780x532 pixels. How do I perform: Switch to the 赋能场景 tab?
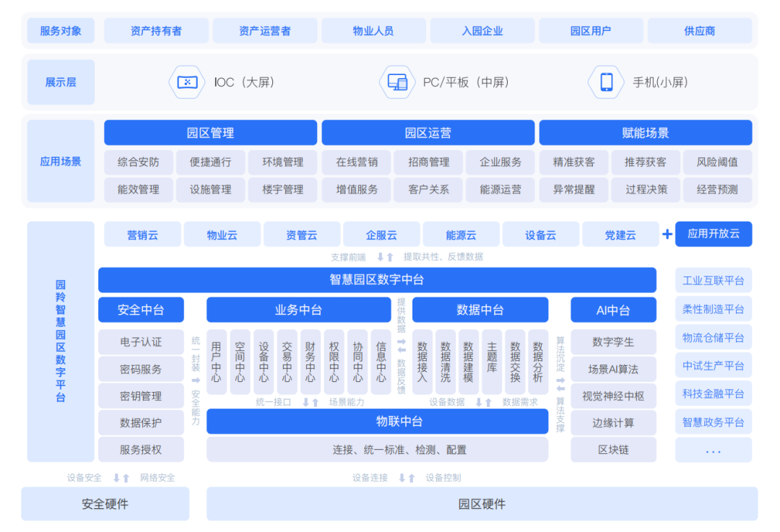[x=643, y=132]
